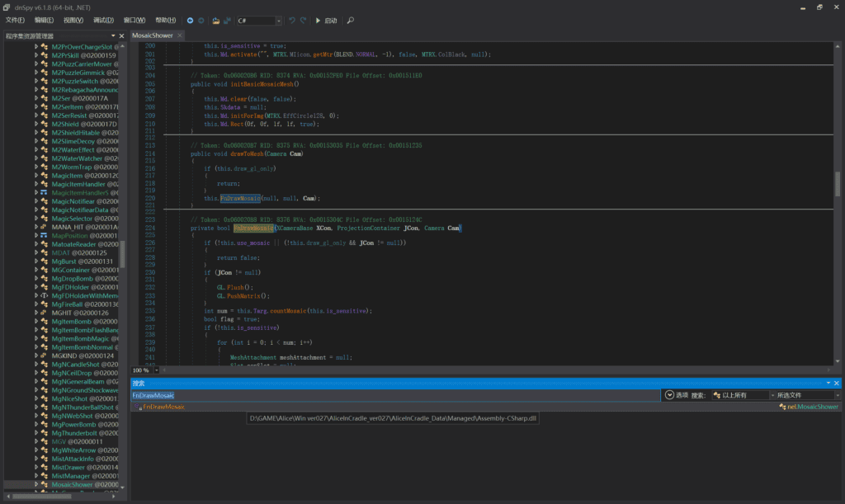This screenshot has width=845, height=504.
Task: Open the 所选文件 search scope dropdown
Action: [x=807, y=395]
